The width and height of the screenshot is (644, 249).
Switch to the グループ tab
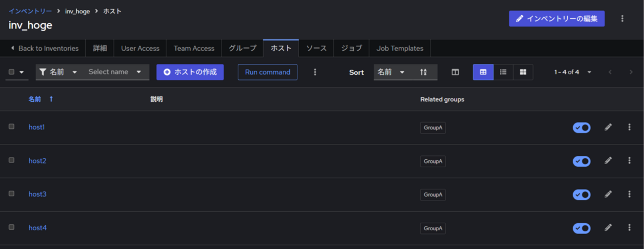click(242, 48)
